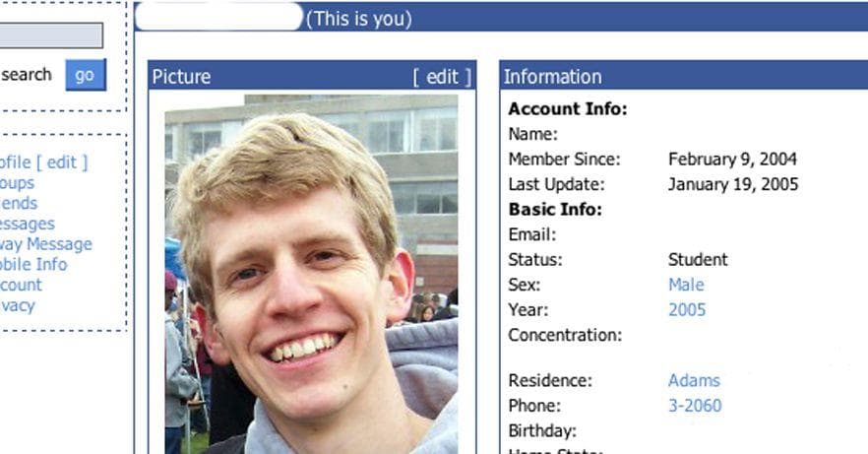Open the sidebar profile edit link
This screenshot has height=454, width=868.
[61, 162]
